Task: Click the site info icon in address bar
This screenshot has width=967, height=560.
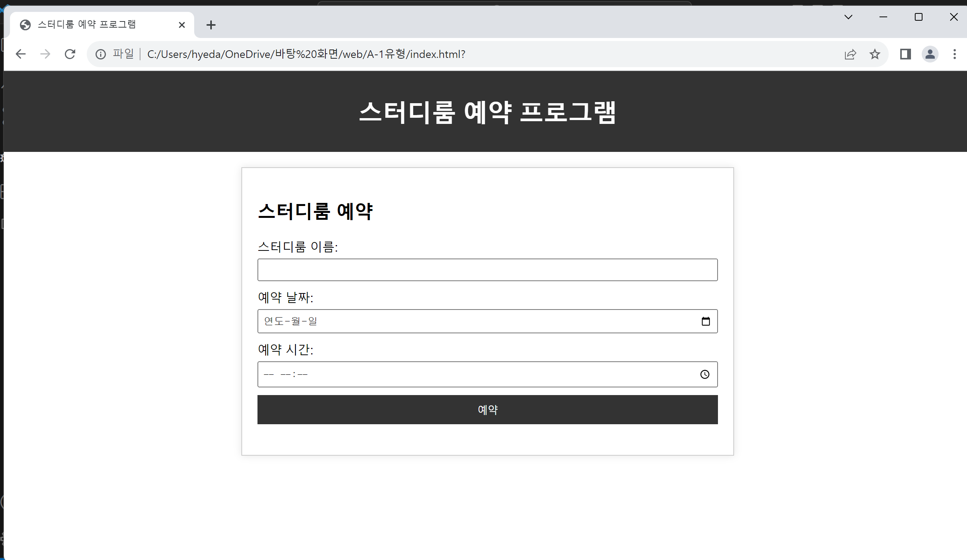Action: 101,54
